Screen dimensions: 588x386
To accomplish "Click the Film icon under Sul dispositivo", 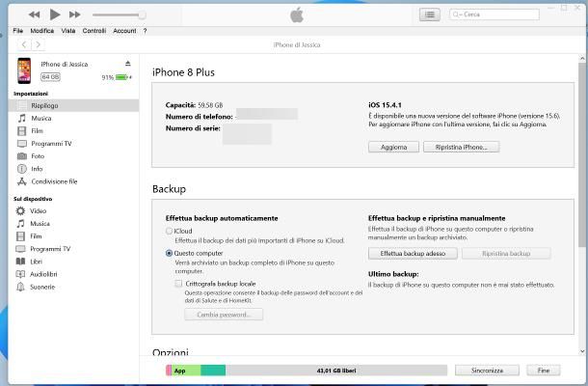I will pos(20,236).
